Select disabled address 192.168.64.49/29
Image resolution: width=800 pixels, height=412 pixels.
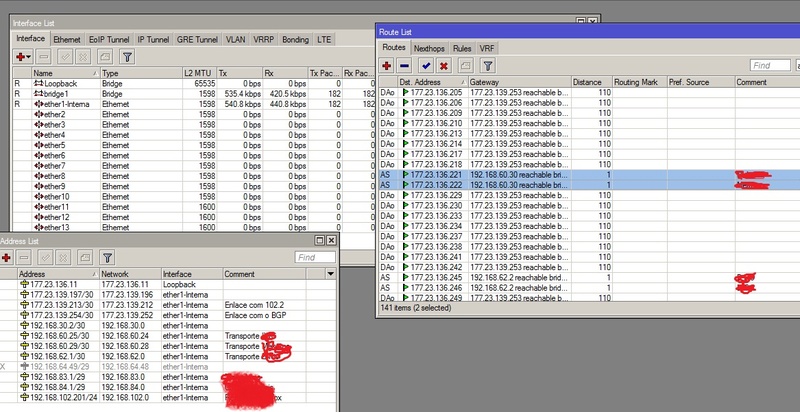(168, 367)
